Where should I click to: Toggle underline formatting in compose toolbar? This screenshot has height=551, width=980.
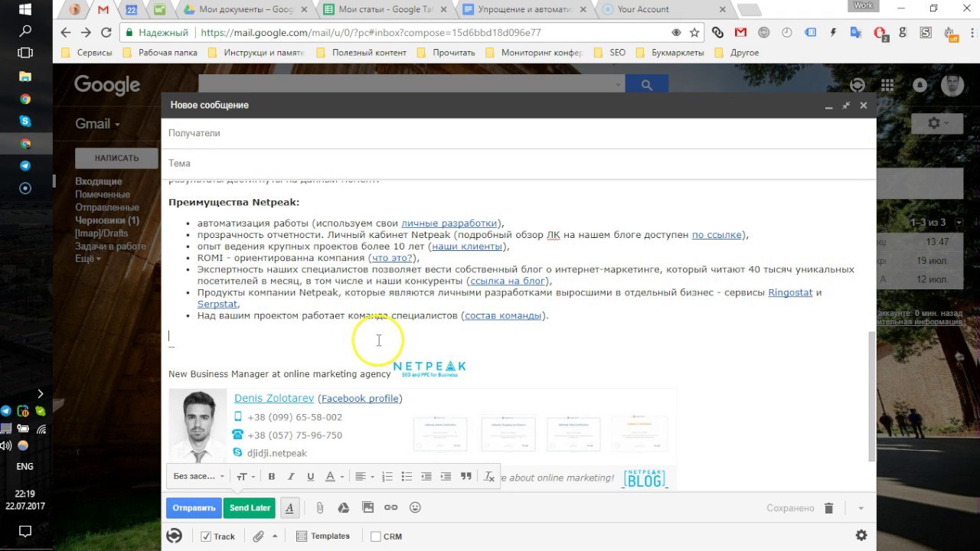310,476
